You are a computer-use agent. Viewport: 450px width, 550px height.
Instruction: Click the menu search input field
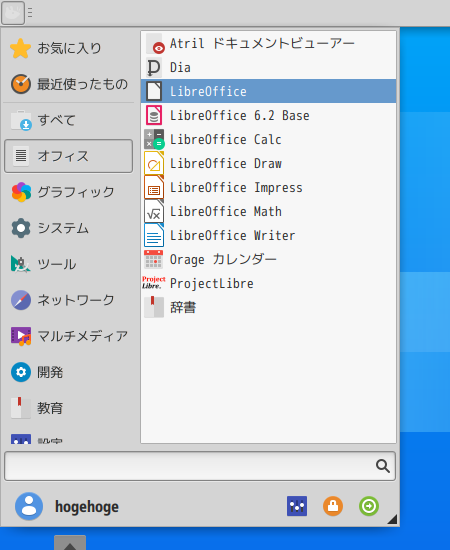click(x=200, y=466)
